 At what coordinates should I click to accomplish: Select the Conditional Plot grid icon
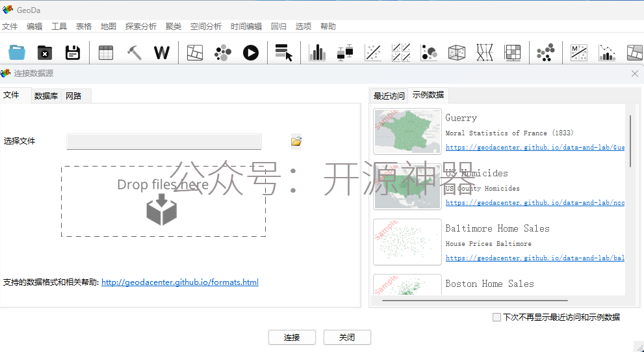513,53
